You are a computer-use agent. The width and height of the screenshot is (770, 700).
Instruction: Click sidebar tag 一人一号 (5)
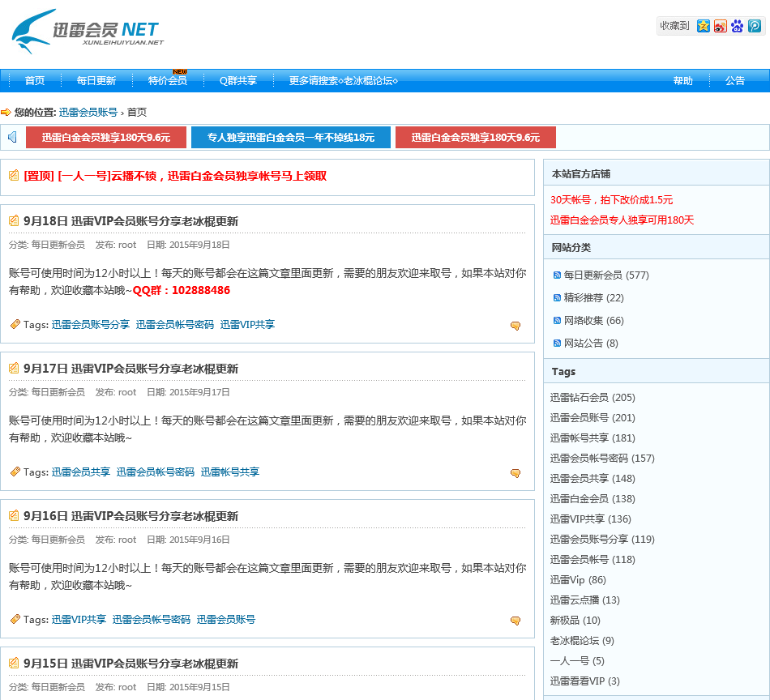click(577, 661)
